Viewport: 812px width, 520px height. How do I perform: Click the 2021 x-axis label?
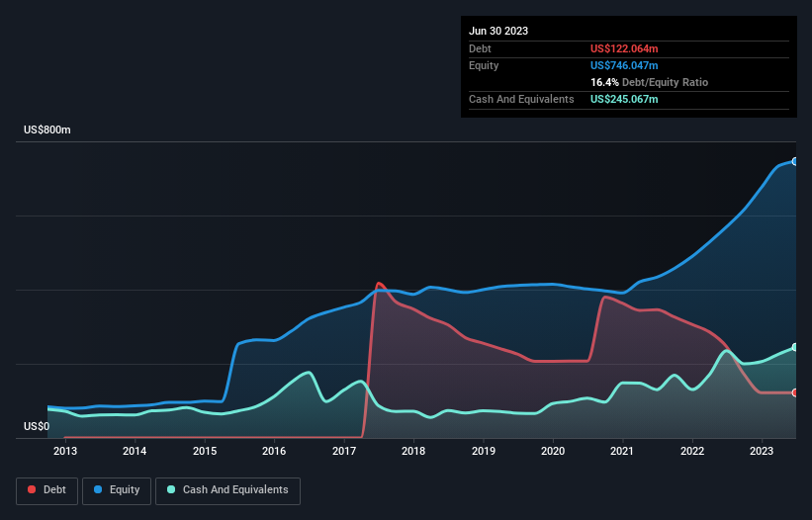pyautogui.click(x=622, y=451)
